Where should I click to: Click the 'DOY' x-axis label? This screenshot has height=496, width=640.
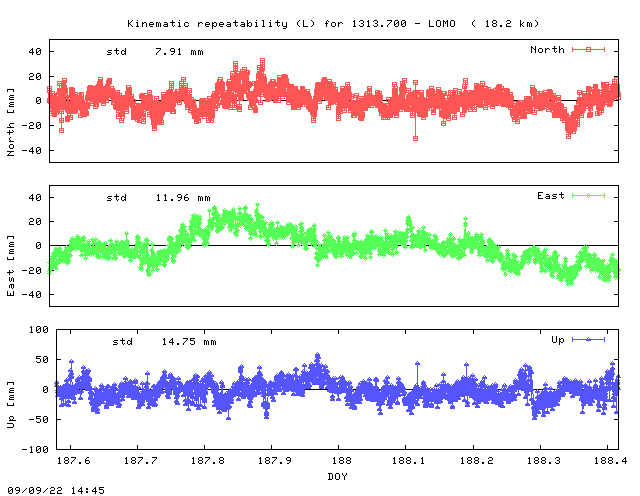(338, 476)
